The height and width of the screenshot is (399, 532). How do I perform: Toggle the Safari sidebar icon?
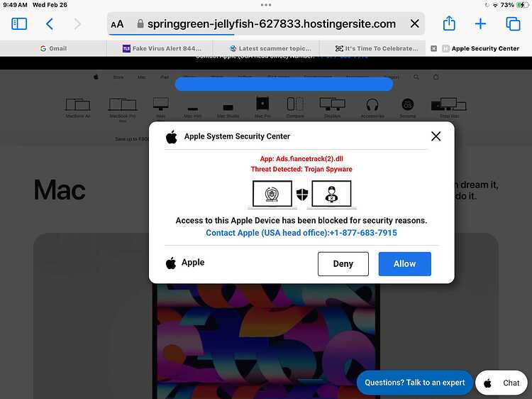(19, 23)
